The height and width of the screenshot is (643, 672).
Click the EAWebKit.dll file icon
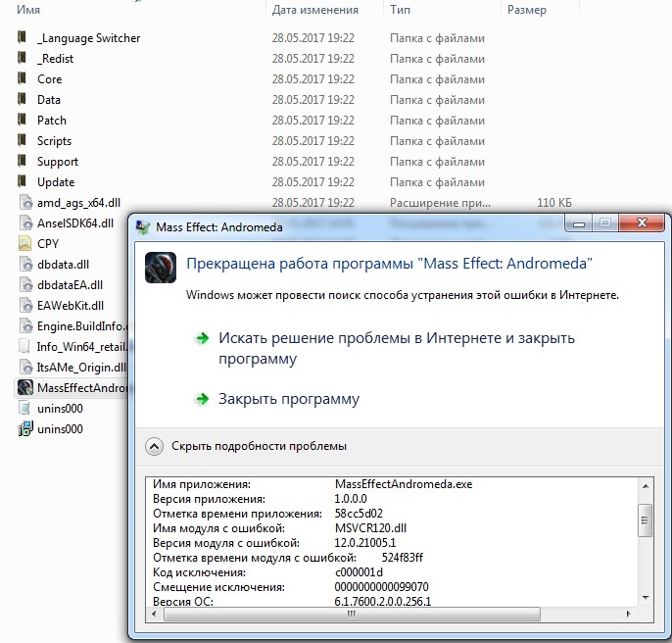(x=25, y=305)
